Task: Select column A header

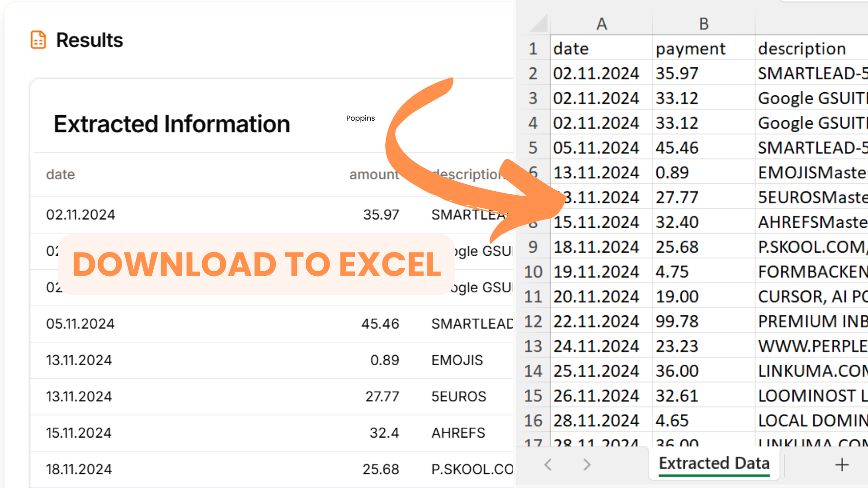Action: tap(601, 24)
